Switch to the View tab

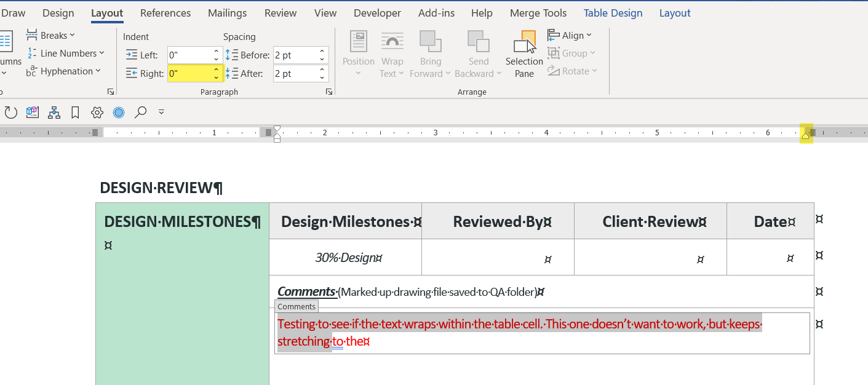[x=325, y=13]
